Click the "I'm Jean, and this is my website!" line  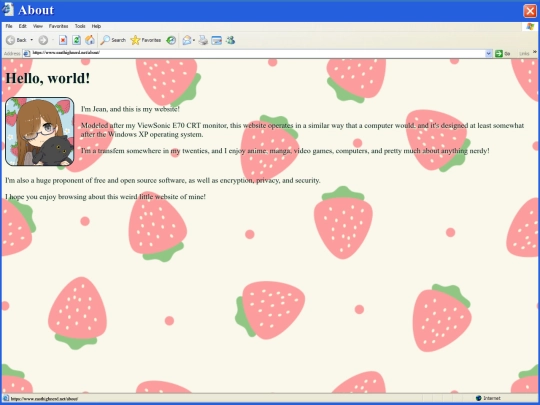[130, 109]
